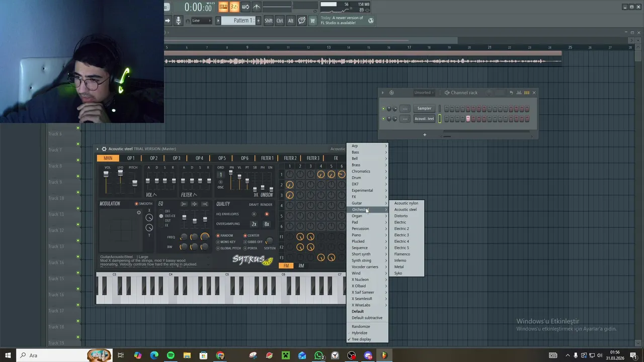644x362 pixels.
Task: Click Channel rack step sequencer view icon
Action: [x=527, y=93]
